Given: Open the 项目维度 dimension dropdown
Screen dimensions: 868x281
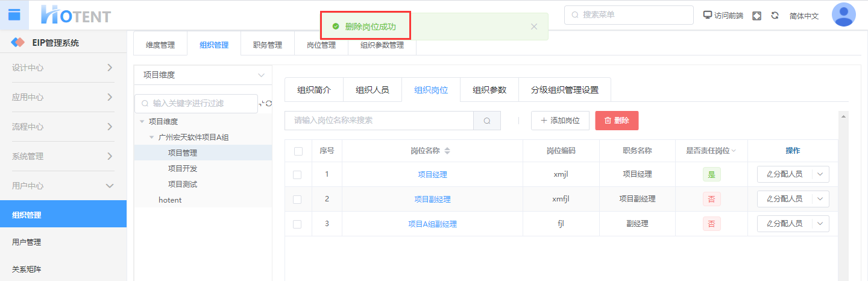Looking at the screenshot, I should click(x=203, y=75).
